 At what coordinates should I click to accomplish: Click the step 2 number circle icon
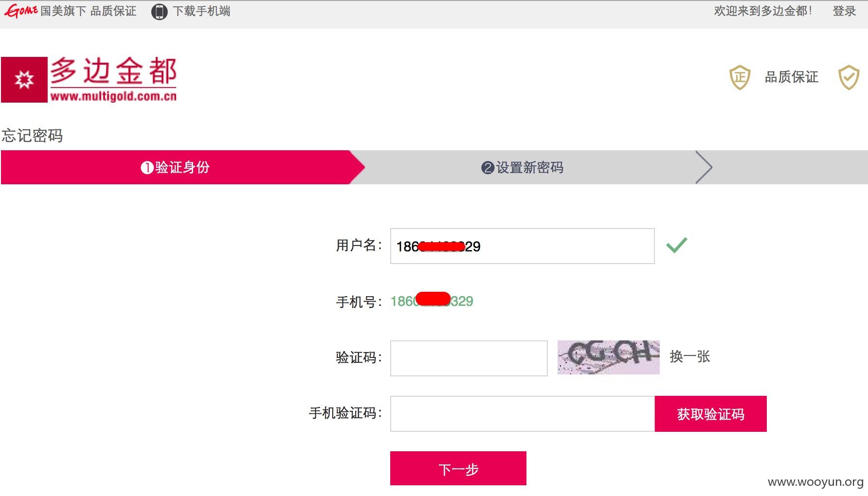pos(488,168)
